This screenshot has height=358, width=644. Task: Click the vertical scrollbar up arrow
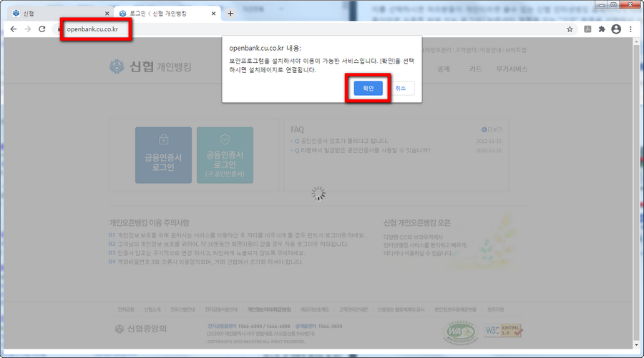[637, 42]
